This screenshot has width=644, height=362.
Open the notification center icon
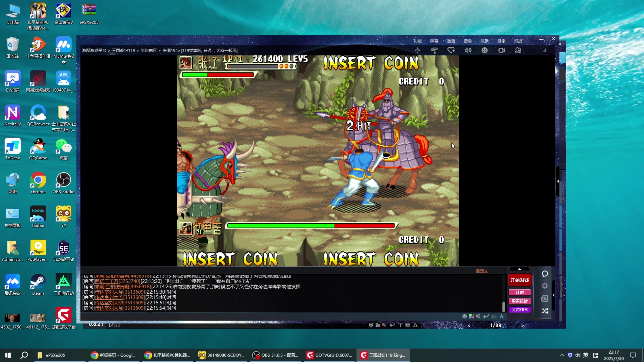click(x=633, y=355)
